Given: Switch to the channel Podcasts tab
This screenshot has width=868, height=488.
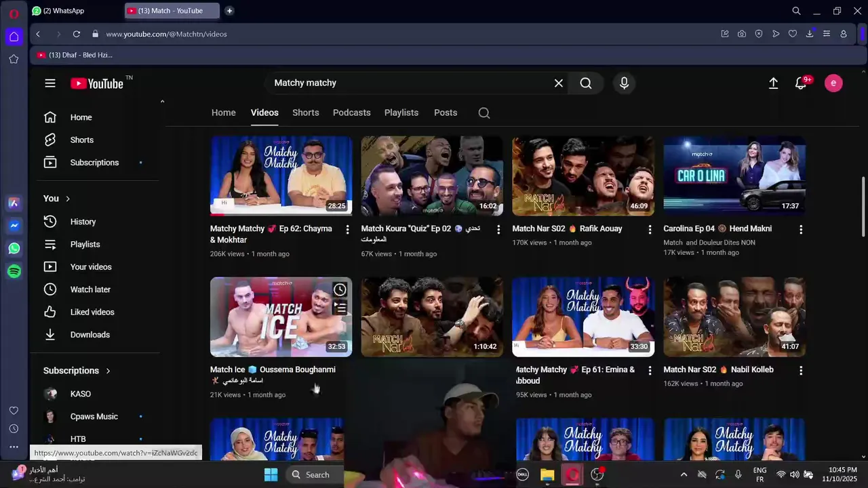Looking at the screenshot, I should point(352,113).
